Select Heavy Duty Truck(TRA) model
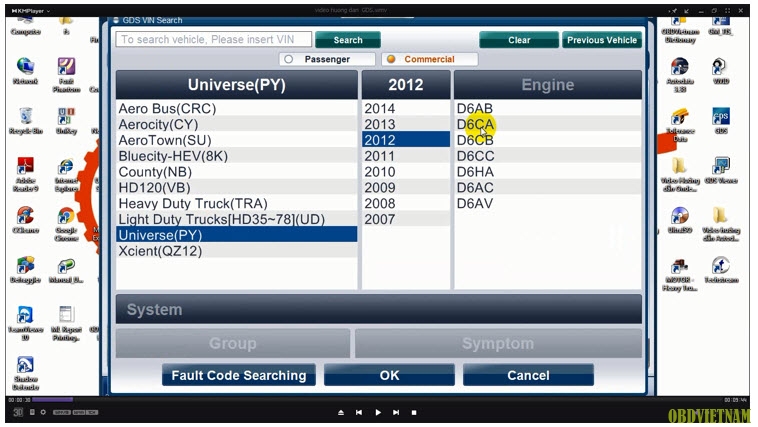 tap(236, 204)
